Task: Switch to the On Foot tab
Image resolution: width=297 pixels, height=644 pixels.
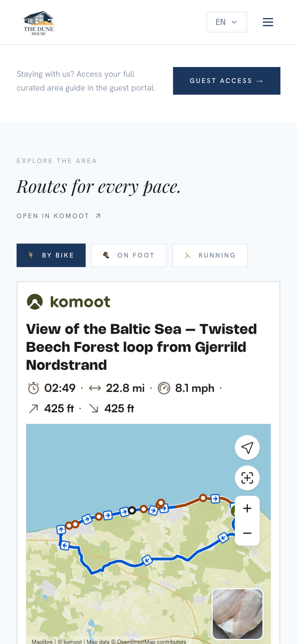Action: coord(129,255)
